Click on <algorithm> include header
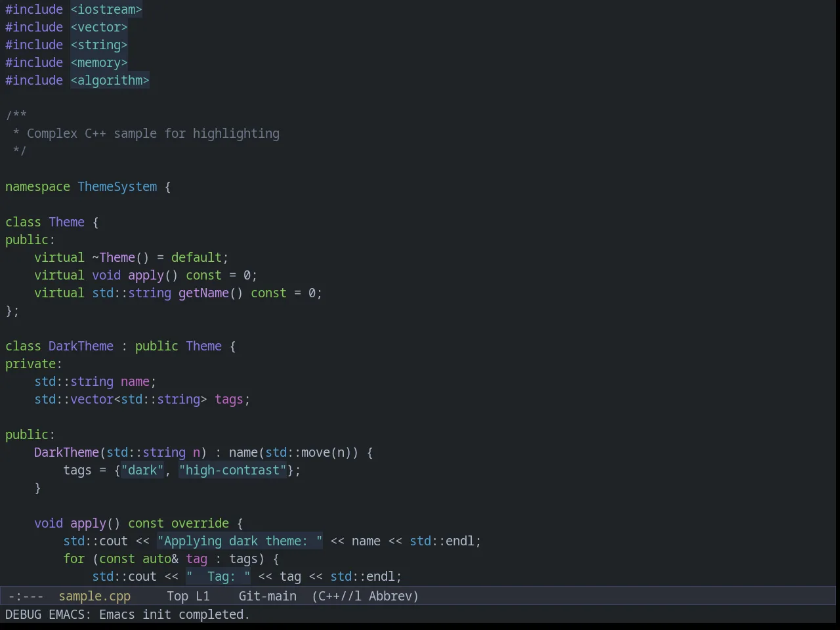This screenshot has width=840, height=630. pos(110,80)
